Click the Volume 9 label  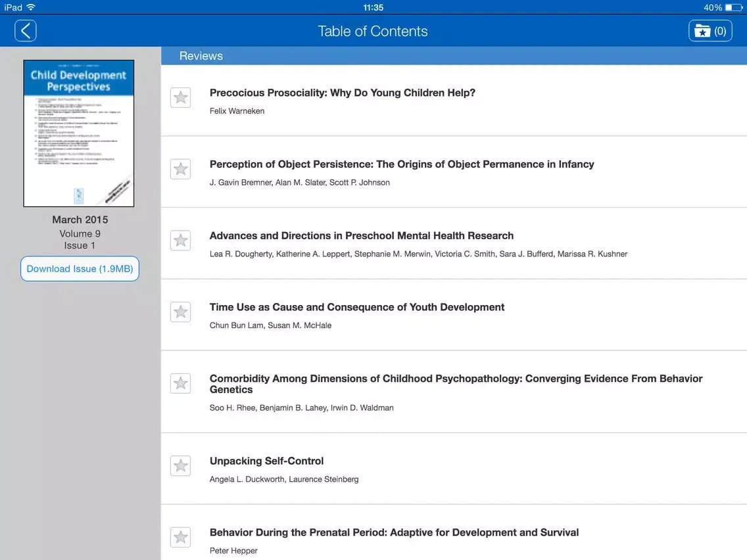click(80, 234)
